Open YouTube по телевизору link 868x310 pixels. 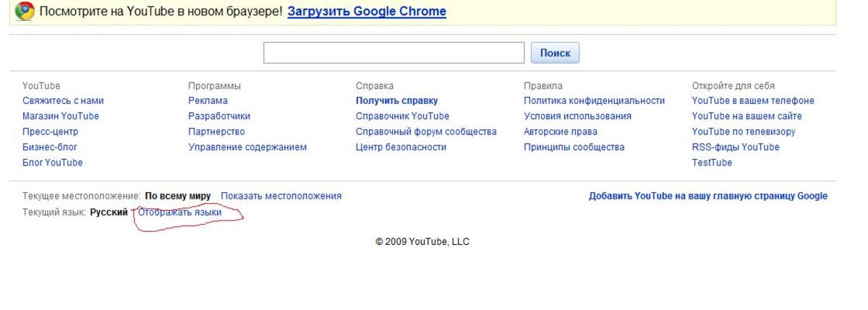[744, 132]
